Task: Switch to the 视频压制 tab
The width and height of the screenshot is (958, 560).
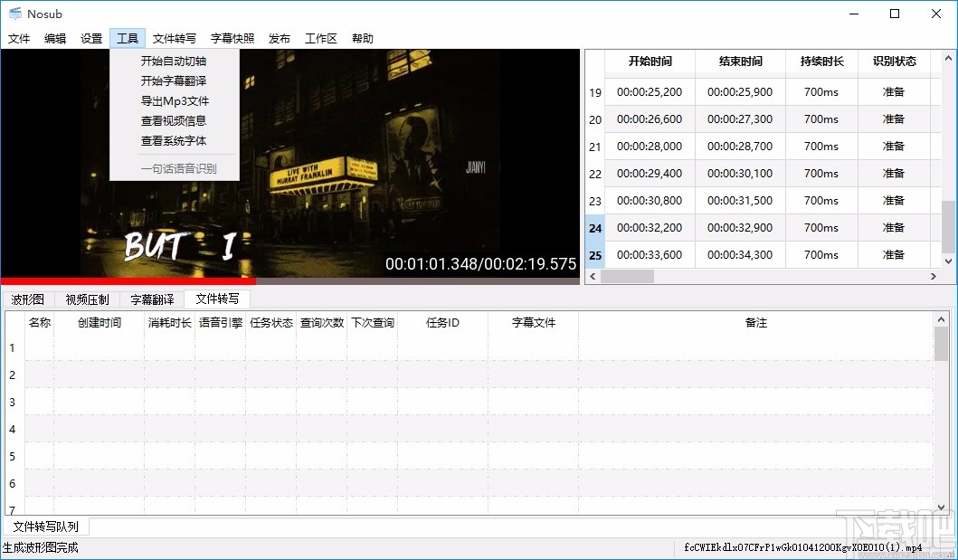Action: (x=87, y=299)
